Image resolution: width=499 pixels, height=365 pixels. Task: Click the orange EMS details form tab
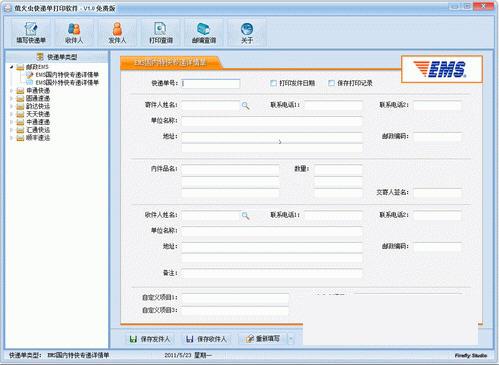[x=170, y=63]
